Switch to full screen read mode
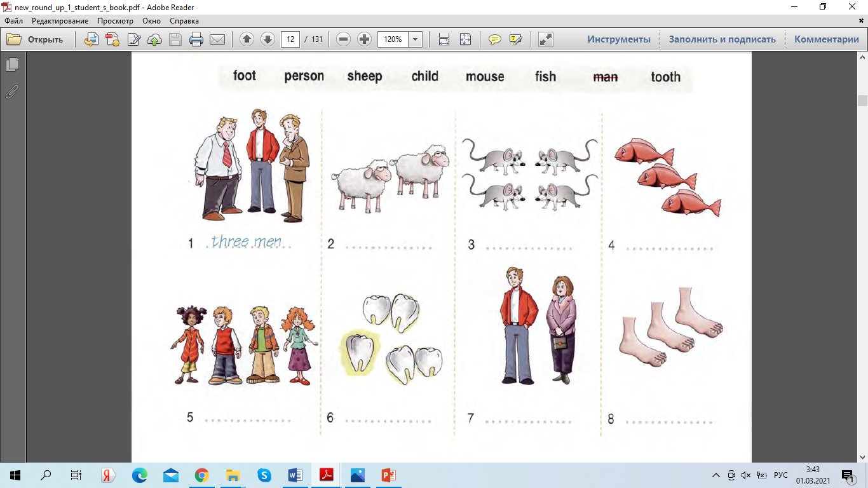Viewport: 868px width, 488px height. [x=545, y=39]
